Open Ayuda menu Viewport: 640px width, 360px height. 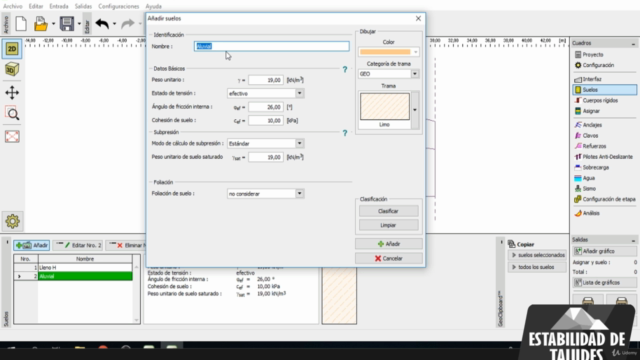tap(153, 6)
